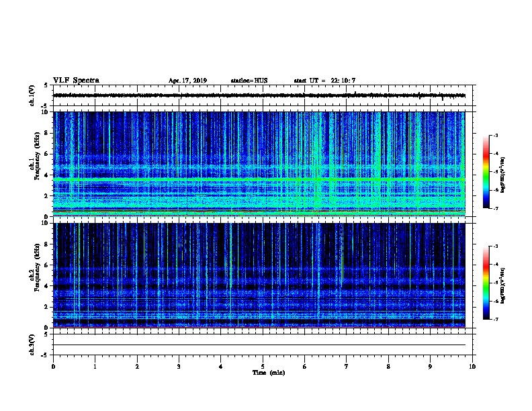This screenshot has height=411, width=532.
Task: Click the time axis tick label "7"
Action: click(x=347, y=367)
